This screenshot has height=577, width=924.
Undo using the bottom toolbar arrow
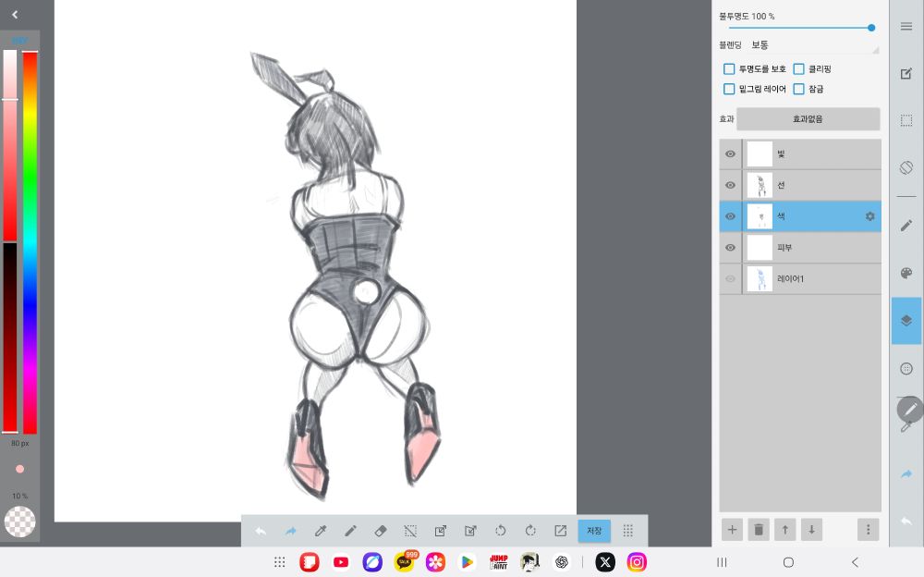point(261,531)
